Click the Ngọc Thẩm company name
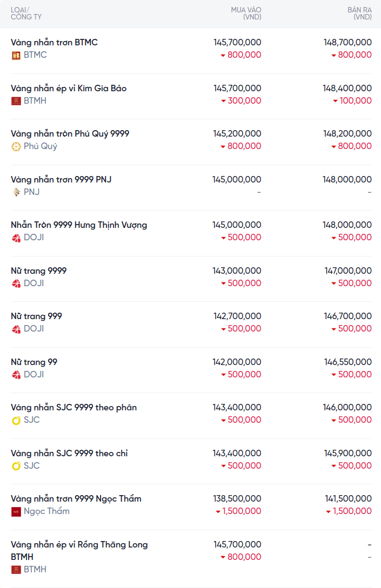Screen dimensions: 381x588 [46, 511]
